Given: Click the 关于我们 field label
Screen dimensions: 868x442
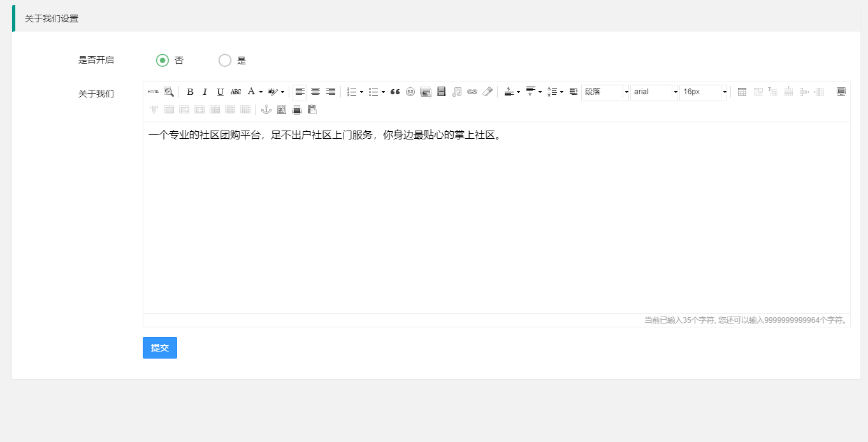Looking at the screenshot, I should (96, 94).
